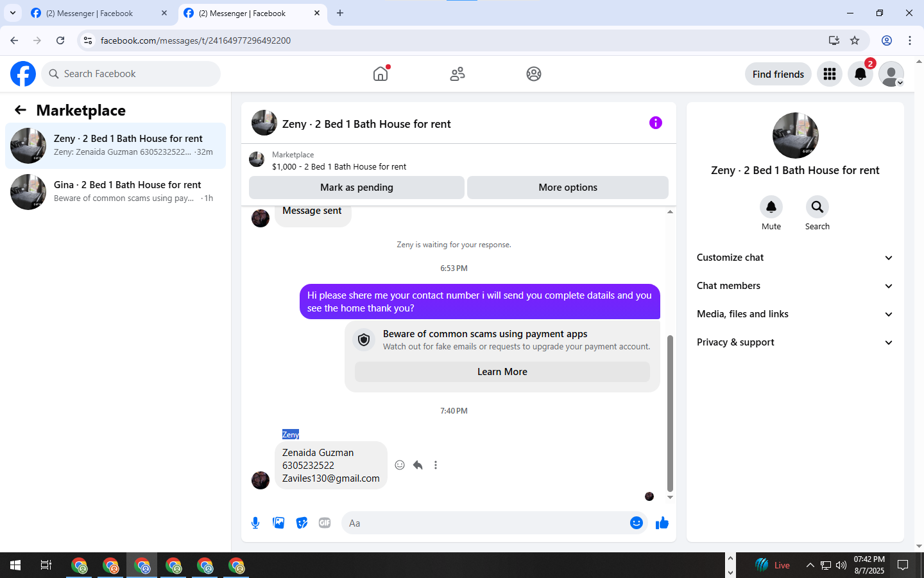Open Chrome tab search dropdown
924x578 pixels.
pos(13,13)
